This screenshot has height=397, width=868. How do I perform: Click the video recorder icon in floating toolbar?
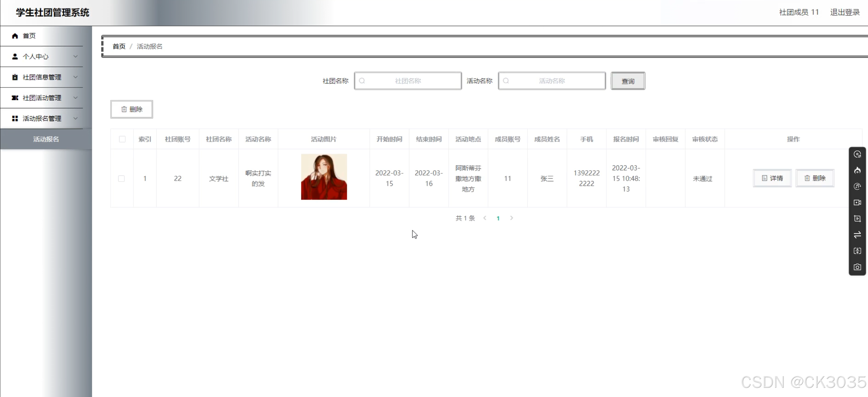pos(857,202)
